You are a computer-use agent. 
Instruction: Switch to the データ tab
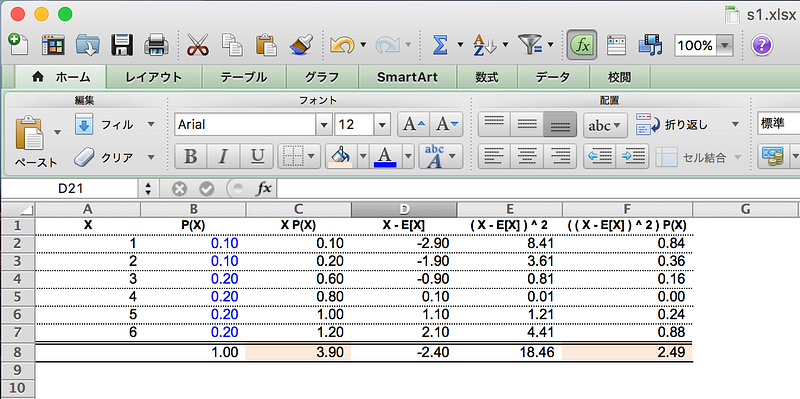[553, 77]
